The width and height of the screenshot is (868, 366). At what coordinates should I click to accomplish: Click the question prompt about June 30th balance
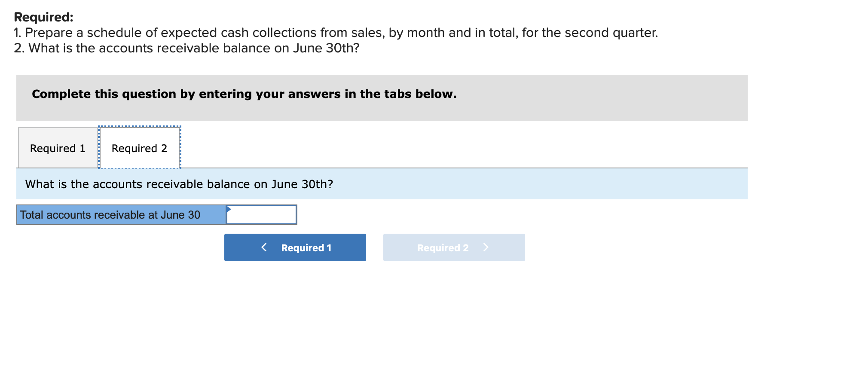pyautogui.click(x=179, y=184)
